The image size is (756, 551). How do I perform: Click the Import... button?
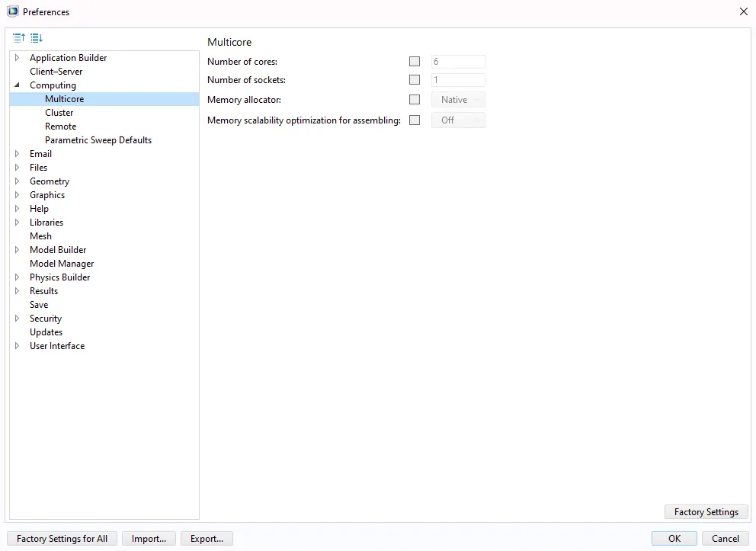(x=149, y=539)
